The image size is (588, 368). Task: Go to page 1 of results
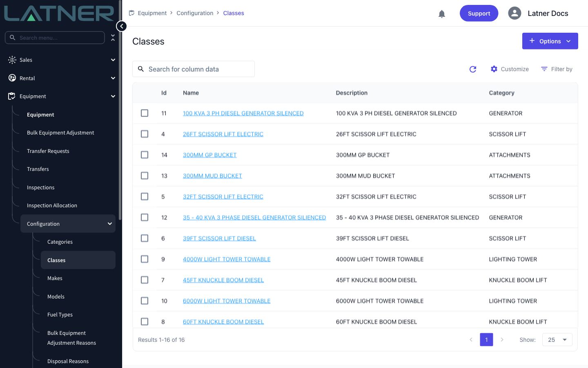(x=486, y=340)
